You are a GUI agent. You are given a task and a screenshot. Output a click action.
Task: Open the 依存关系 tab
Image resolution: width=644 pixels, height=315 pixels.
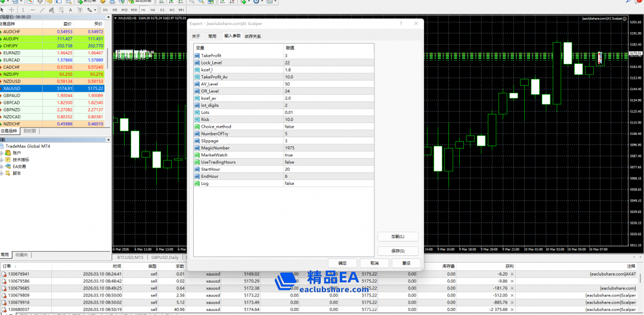coord(252,36)
